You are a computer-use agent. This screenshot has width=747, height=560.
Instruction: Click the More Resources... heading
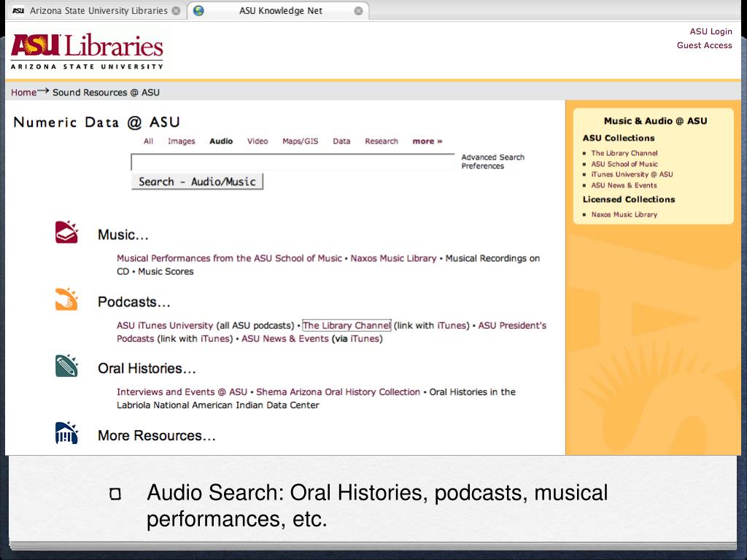(x=156, y=436)
